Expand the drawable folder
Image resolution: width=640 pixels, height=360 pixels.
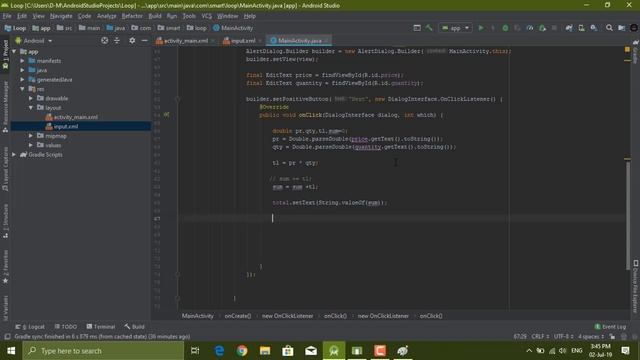(31, 98)
